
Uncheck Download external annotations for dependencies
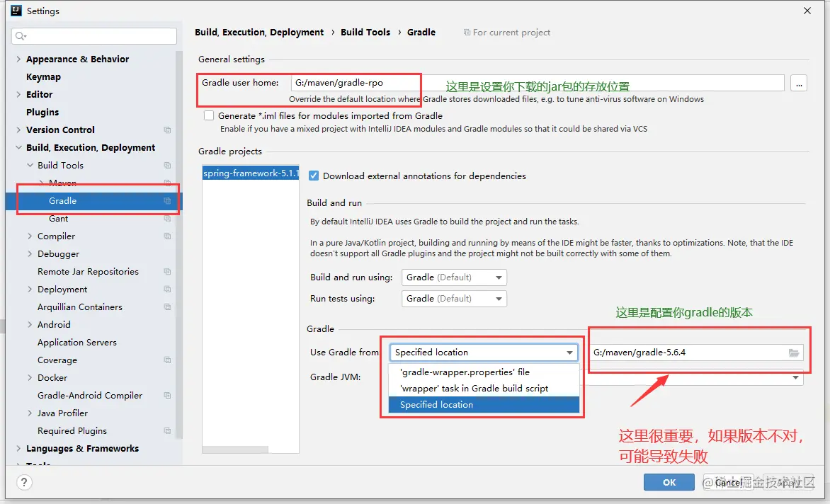[x=313, y=176]
